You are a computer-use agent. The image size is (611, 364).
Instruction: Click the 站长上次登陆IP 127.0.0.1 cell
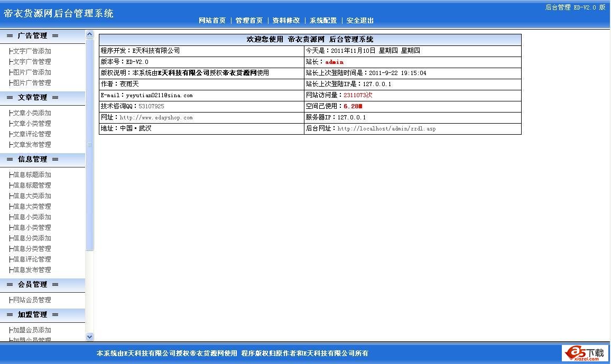pos(413,84)
